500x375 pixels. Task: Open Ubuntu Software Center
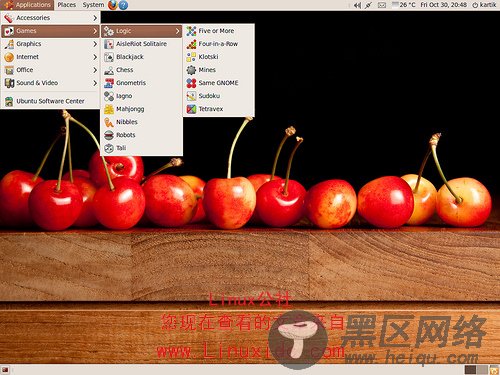tap(50, 101)
